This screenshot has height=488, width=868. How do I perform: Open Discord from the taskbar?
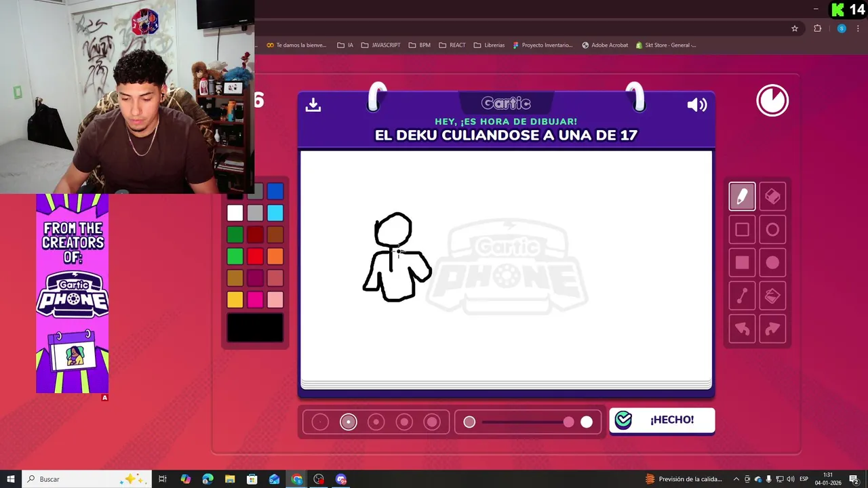(341, 479)
